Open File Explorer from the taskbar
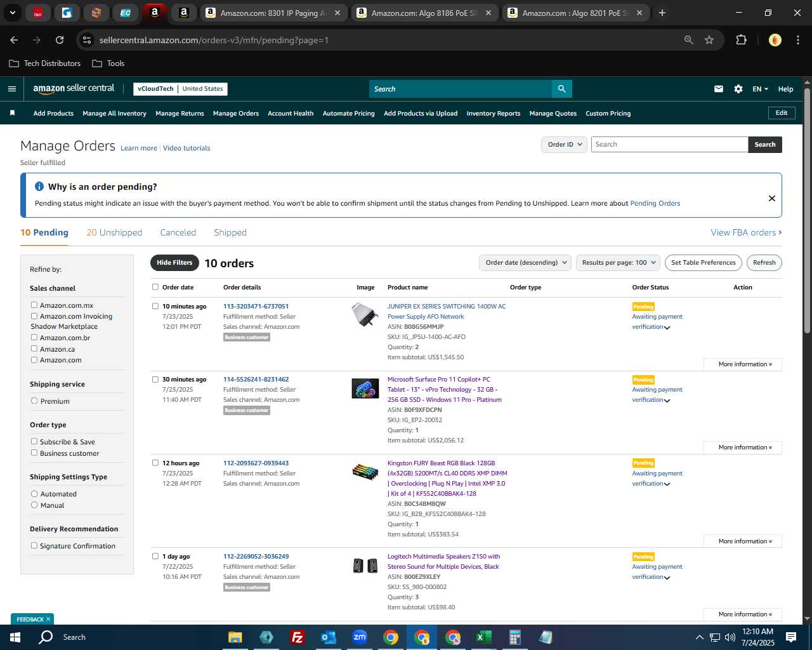The width and height of the screenshot is (812, 650). pyautogui.click(x=235, y=637)
